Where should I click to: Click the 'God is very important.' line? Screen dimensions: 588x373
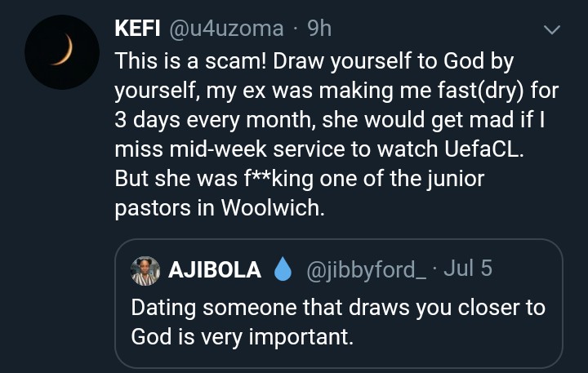(243, 336)
